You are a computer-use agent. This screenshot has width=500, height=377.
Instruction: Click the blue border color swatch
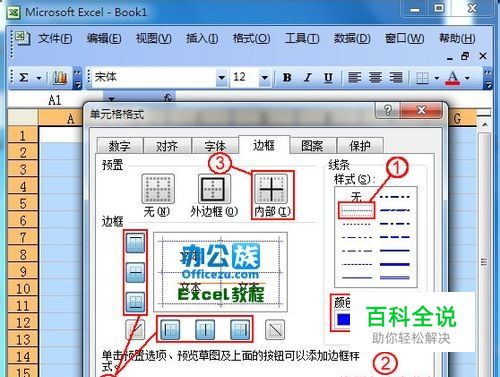(x=343, y=319)
